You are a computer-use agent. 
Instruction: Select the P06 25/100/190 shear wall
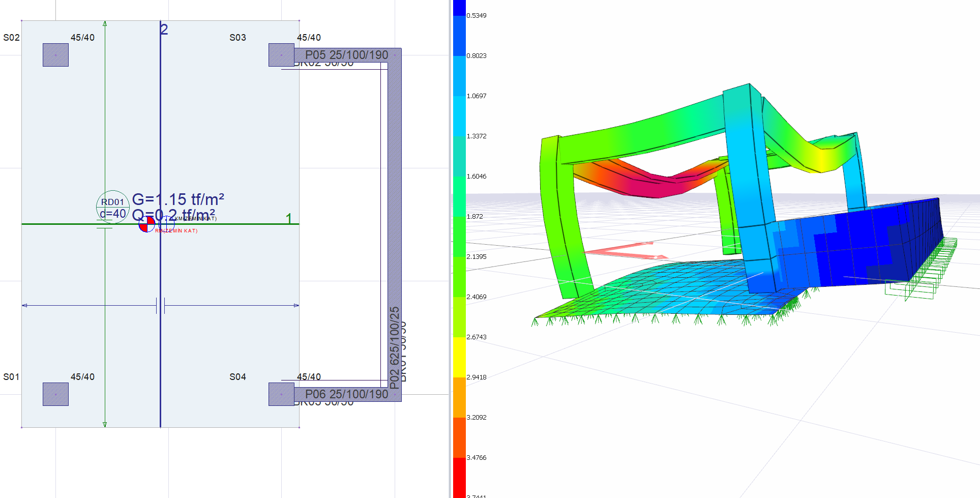click(x=346, y=394)
